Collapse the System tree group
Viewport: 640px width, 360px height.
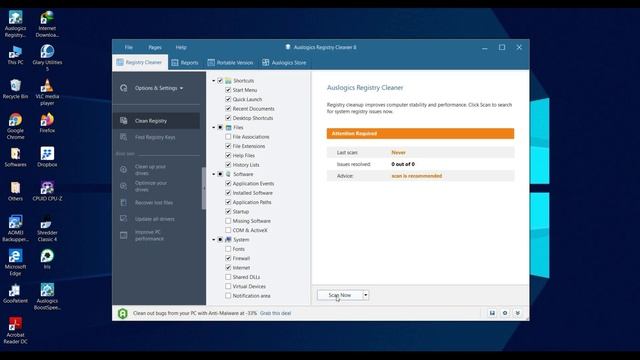(213, 240)
